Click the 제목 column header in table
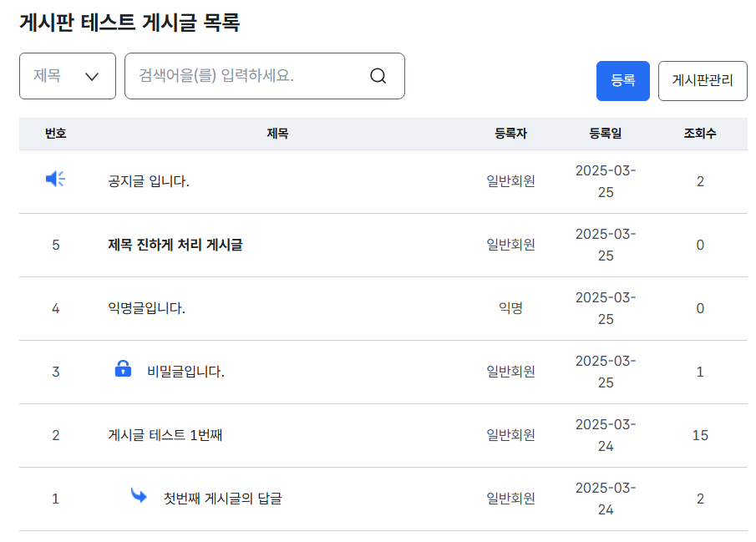 click(277, 134)
